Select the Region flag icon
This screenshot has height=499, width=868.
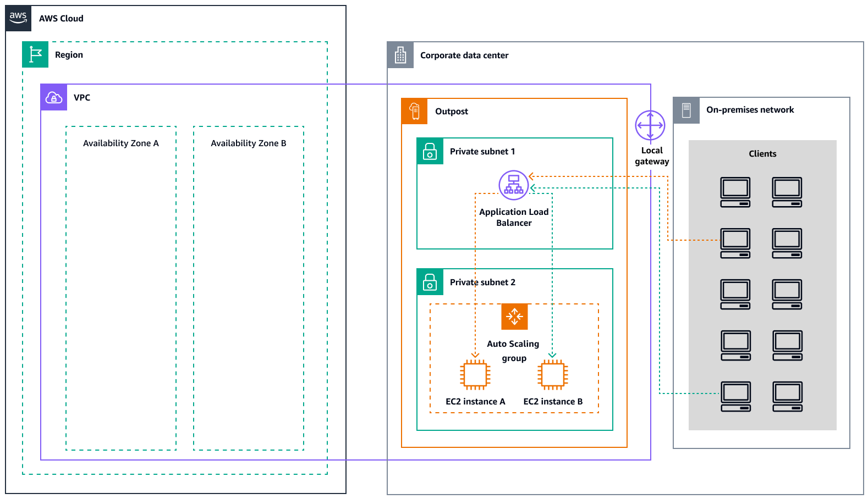tap(35, 54)
